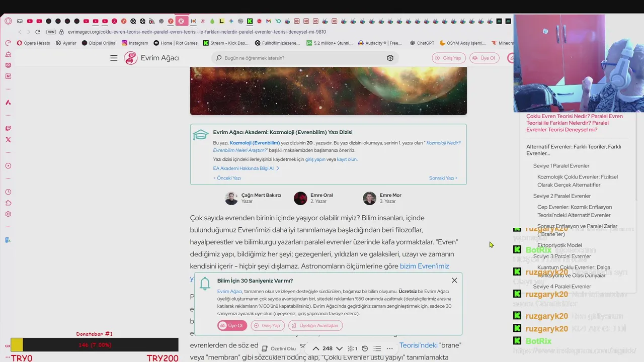Open the table of contents list icon
The image size is (644, 362).
(x=377, y=348)
